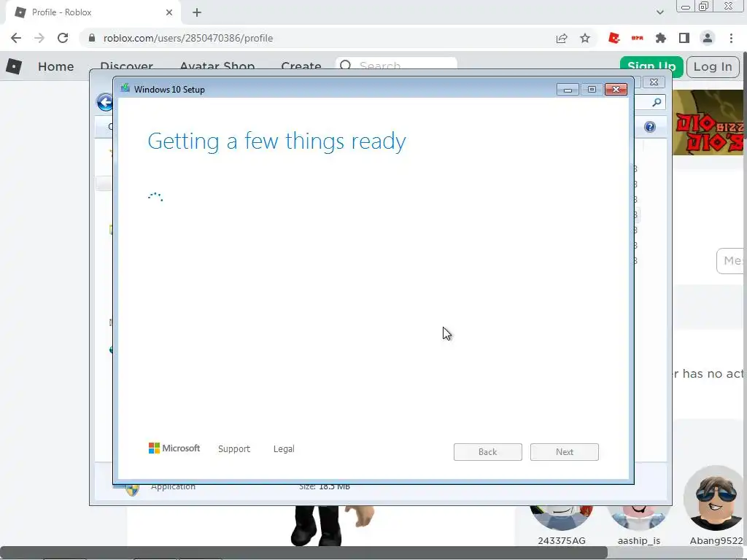Screen dimensions: 747x560
Task: Open the Extensions puzzle piece menu
Action: tap(661, 38)
